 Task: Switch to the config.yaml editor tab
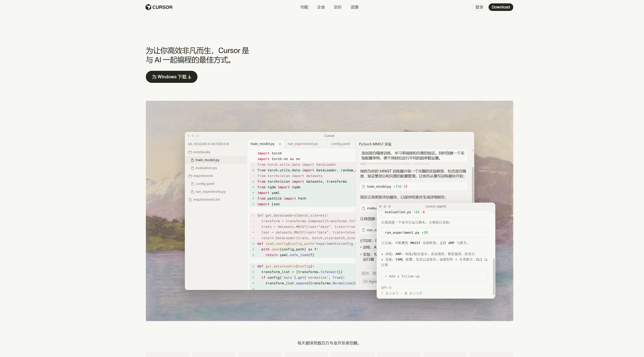pyautogui.click(x=340, y=144)
